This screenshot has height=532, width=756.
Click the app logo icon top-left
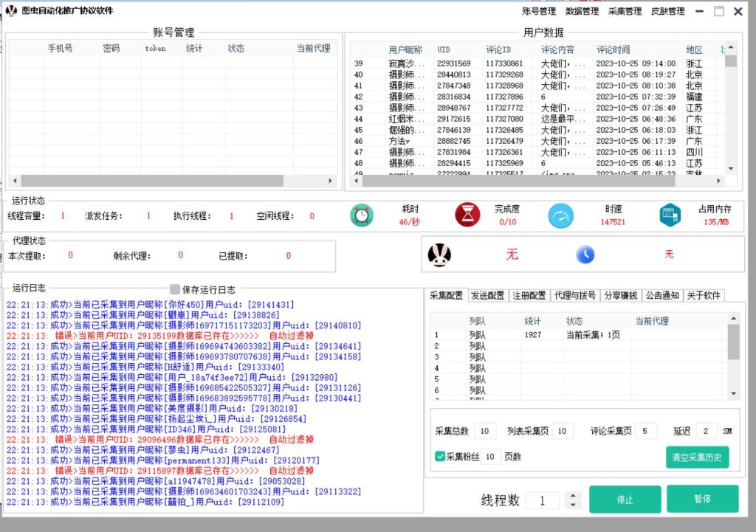tap(10, 11)
